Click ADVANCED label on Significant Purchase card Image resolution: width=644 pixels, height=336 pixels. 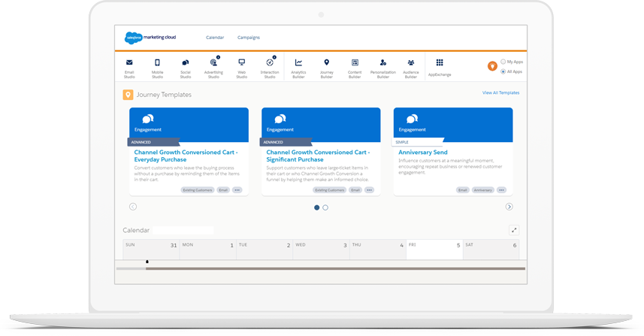(x=286, y=142)
